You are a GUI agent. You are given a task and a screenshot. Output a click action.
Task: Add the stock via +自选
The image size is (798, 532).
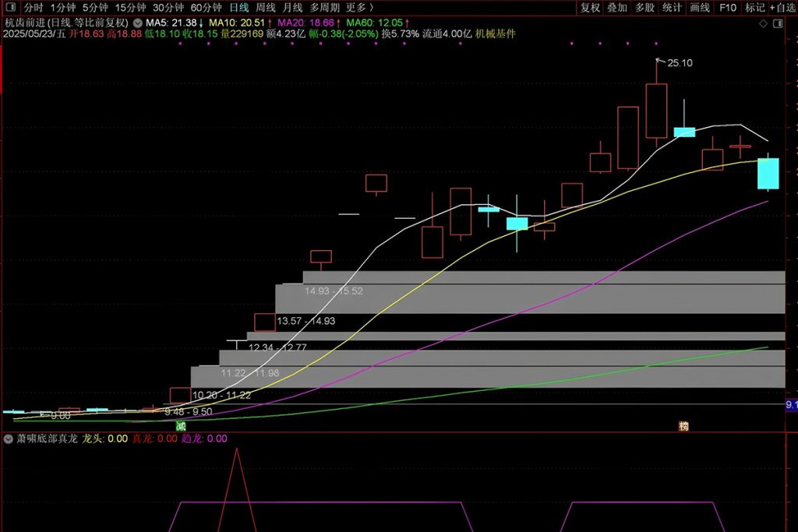click(x=782, y=8)
